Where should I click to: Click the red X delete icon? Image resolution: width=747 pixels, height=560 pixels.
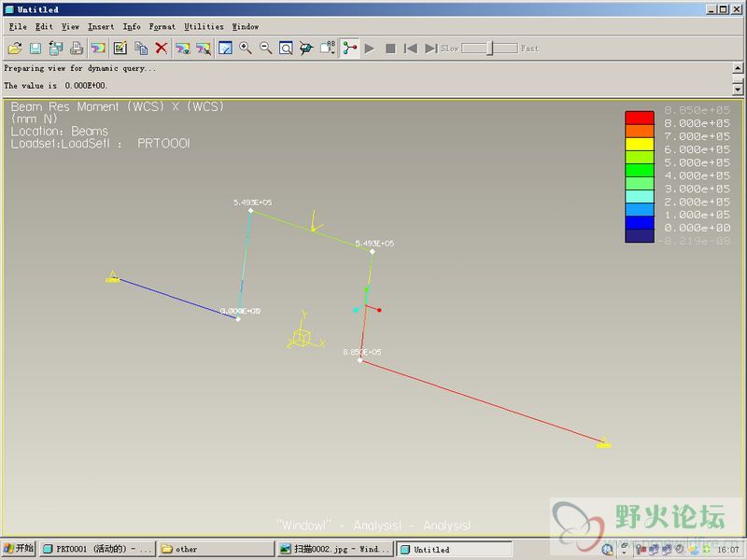coord(162,49)
